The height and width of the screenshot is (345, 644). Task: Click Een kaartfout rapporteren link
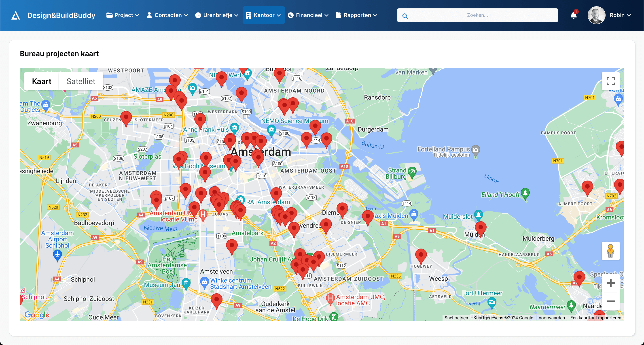(595, 317)
